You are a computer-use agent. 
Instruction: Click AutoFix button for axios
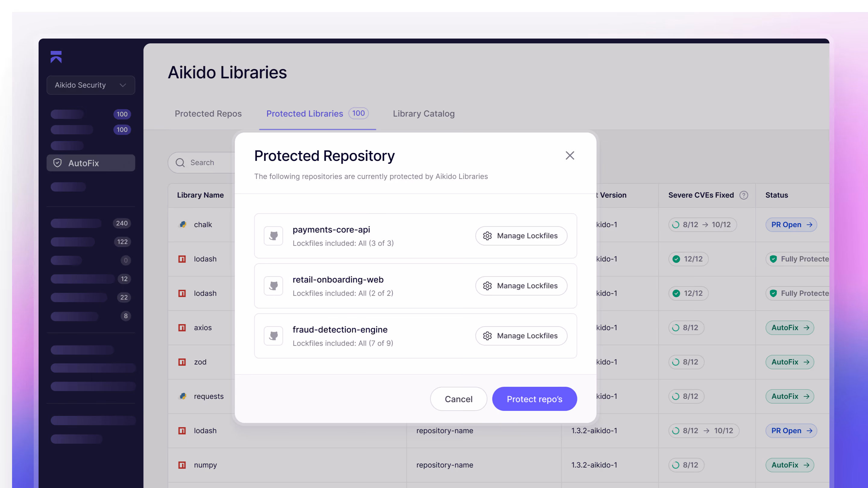(x=790, y=328)
